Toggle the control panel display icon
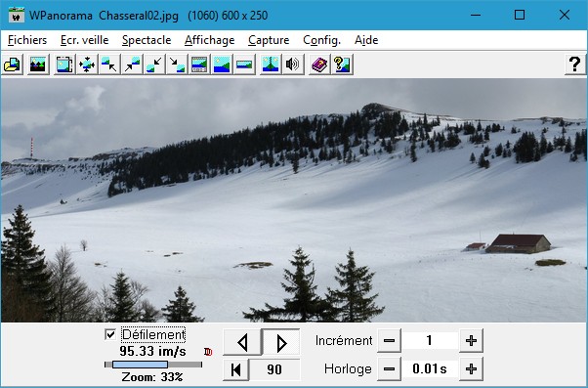This screenshot has width=588, height=388. pyautogui.click(x=199, y=65)
